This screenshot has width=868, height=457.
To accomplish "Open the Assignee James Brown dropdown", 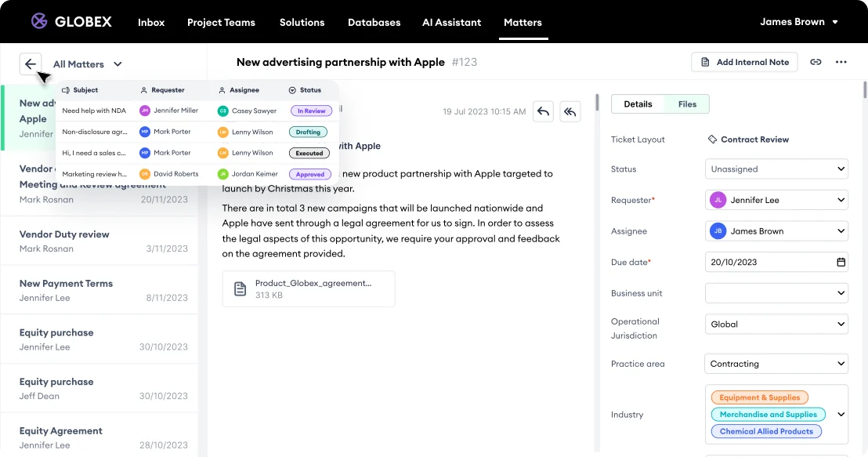I will tap(776, 231).
